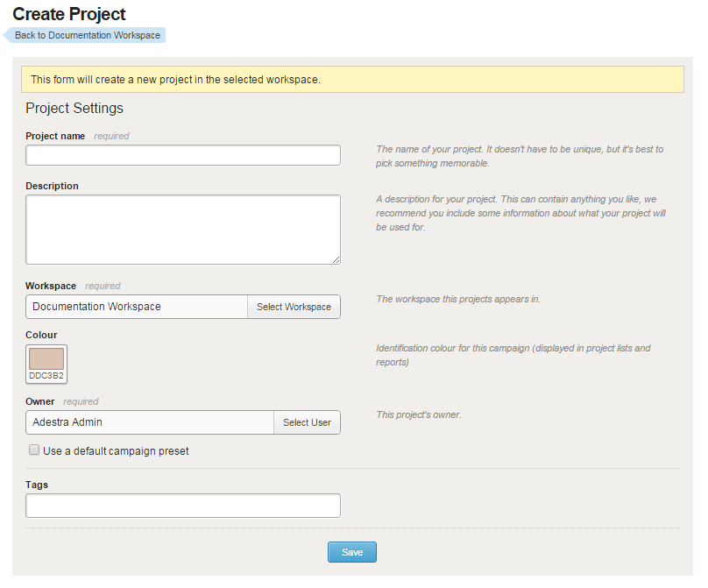Click the Adestra Admin owner field
The width and height of the screenshot is (708, 588).
click(x=150, y=422)
